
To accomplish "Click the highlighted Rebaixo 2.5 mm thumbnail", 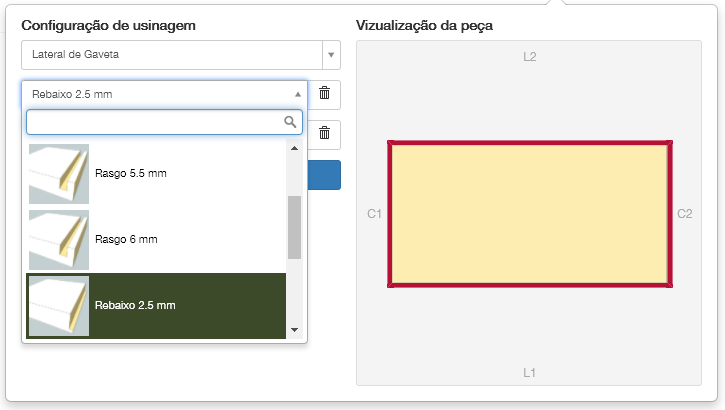I will (58, 306).
